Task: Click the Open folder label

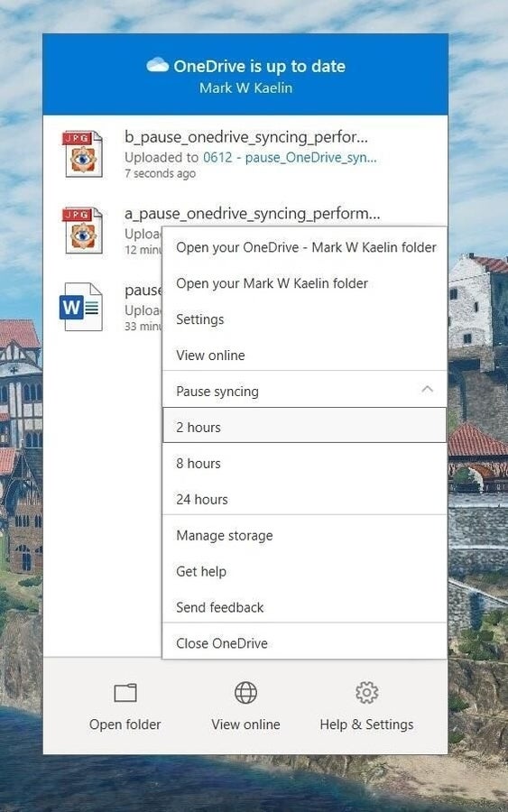Action: click(125, 724)
